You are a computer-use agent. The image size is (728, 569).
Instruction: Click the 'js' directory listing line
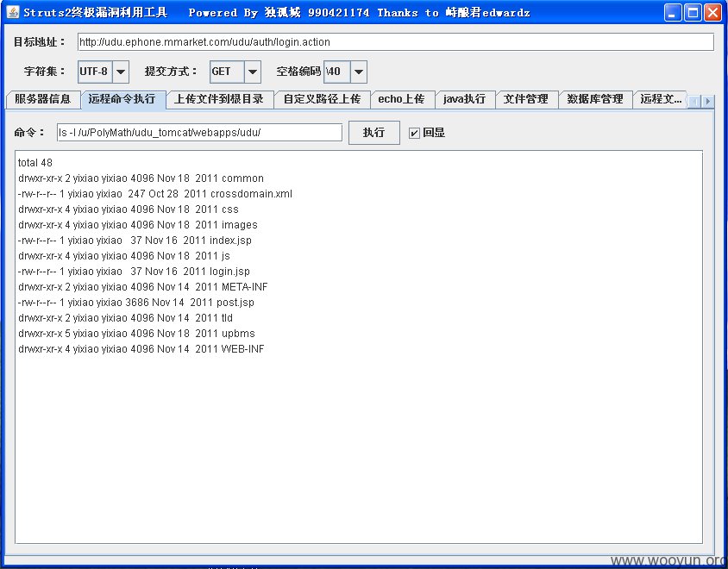pos(124,256)
